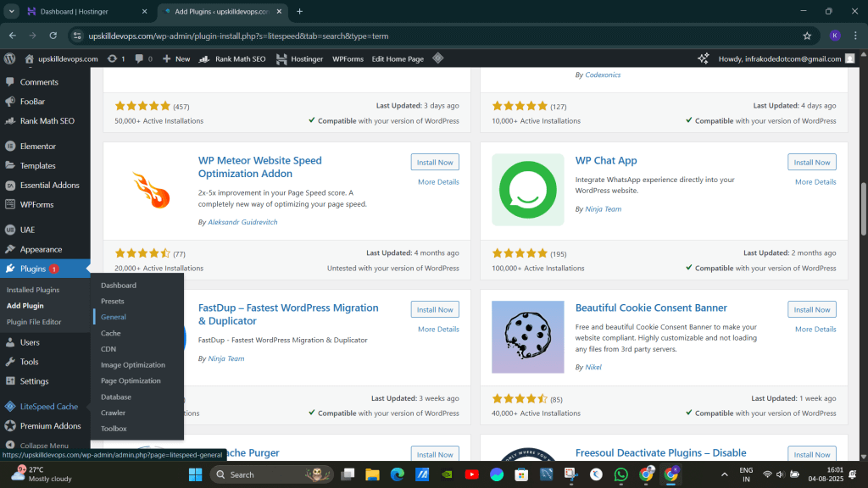Image resolution: width=868 pixels, height=488 pixels.
Task: Install the WP Chat App plugin
Action: (811, 162)
